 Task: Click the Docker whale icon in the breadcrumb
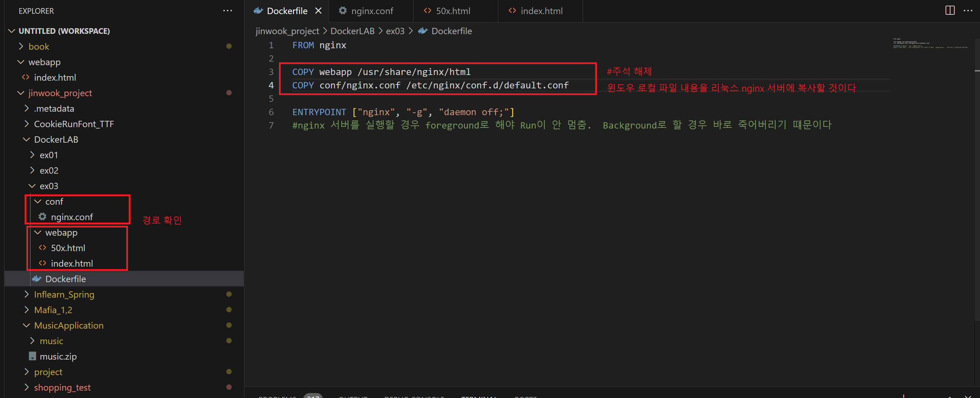tap(423, 31)
